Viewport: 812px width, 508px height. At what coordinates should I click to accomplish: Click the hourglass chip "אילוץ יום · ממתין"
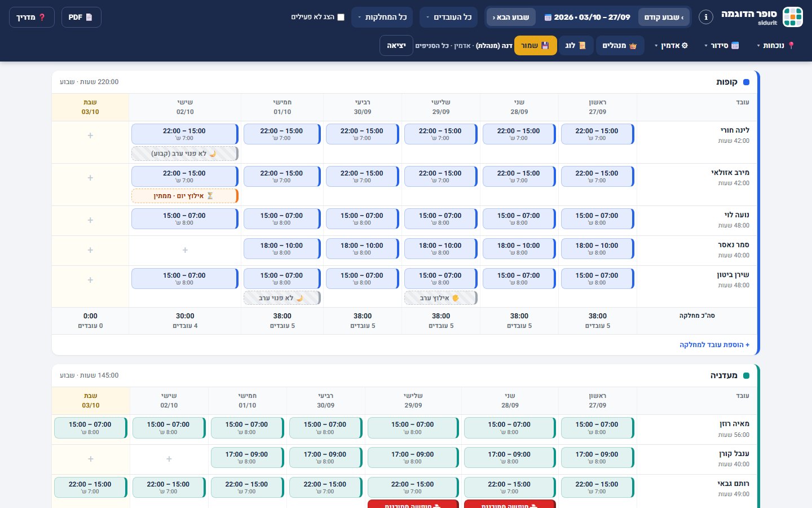tap(184, 196)
